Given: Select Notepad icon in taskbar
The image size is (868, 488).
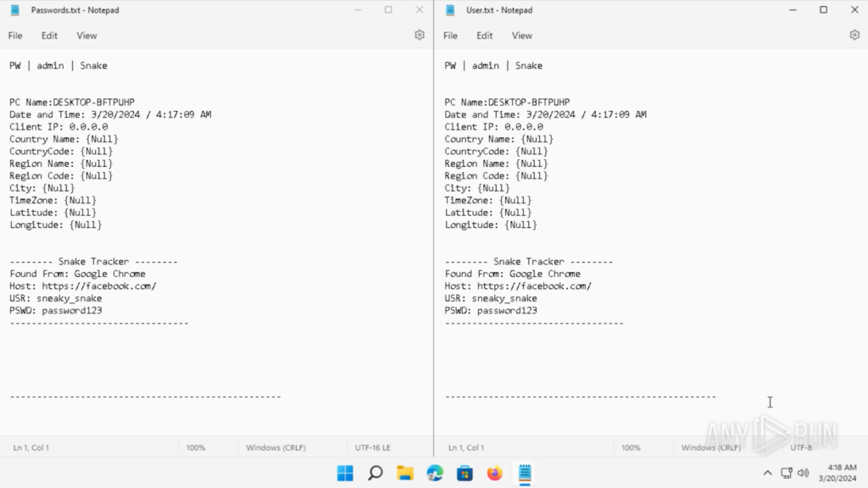Looking at the screenshot, I should 525,474.
